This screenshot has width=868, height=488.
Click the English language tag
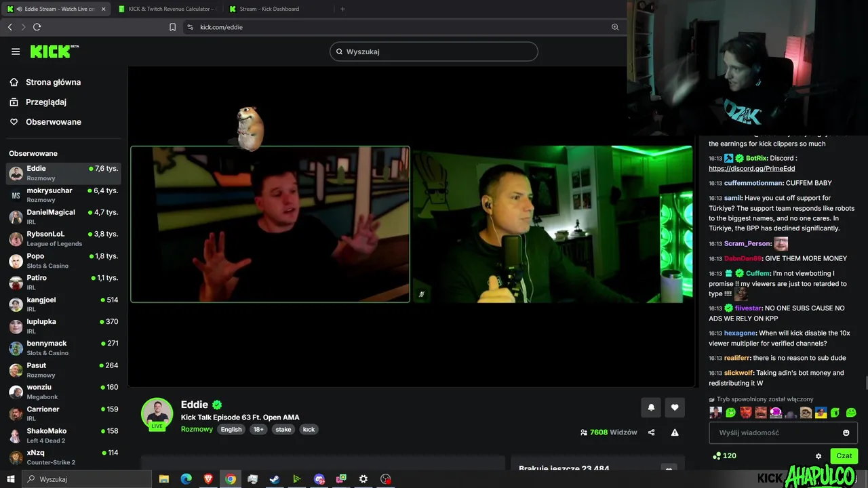point(231,429)
